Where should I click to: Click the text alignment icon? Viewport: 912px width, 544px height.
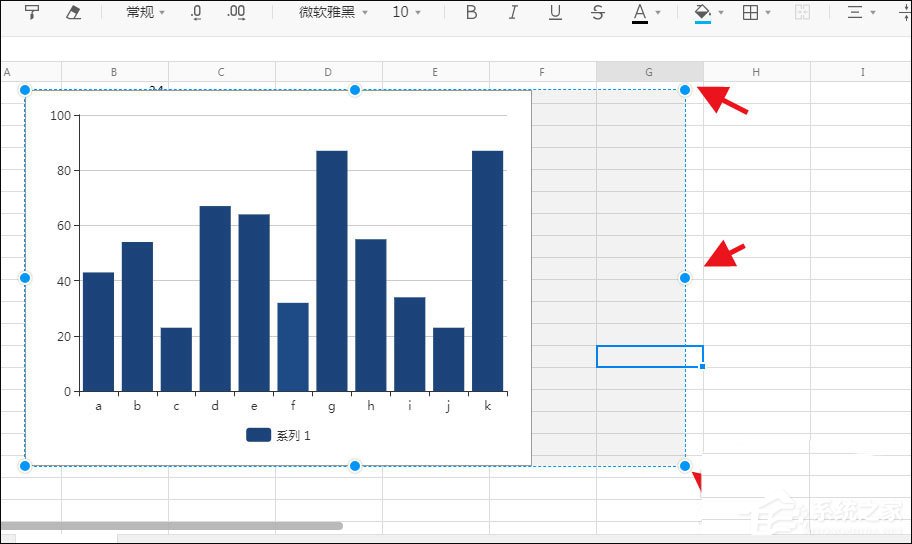[x=854, y=12]
